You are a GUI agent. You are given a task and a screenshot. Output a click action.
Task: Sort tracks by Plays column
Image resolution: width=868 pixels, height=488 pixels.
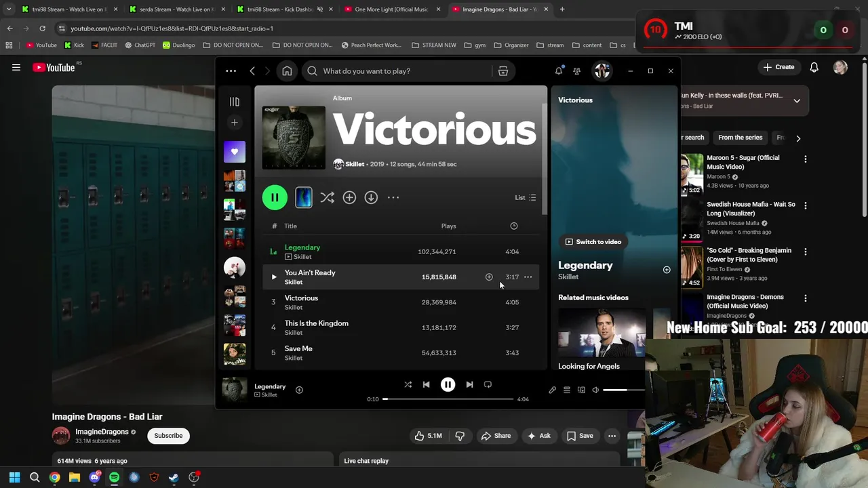(448, 226)
